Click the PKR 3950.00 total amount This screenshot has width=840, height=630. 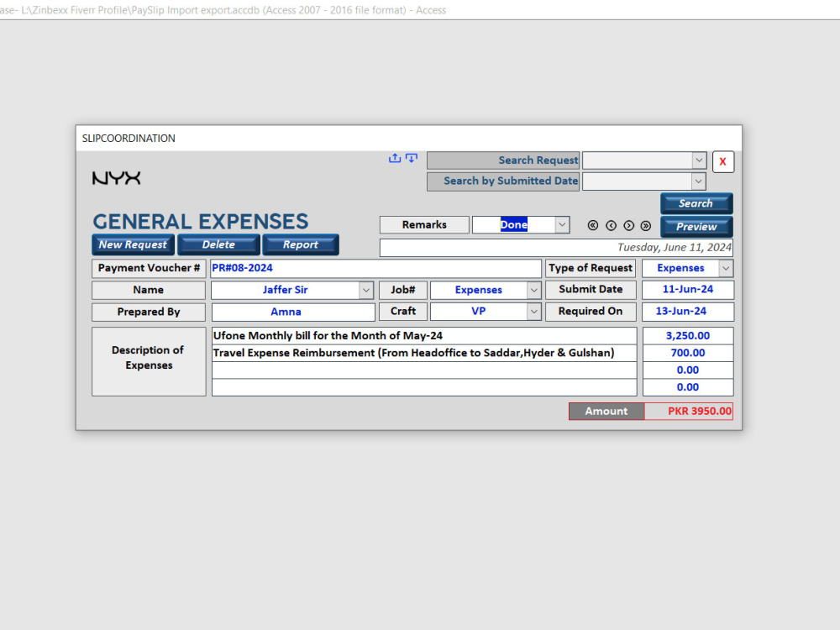[689, 412]
